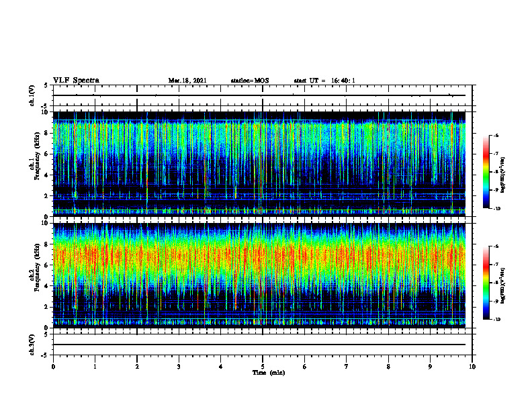Click the ch.1 colorbar log(PSD) label

pyautogui.click(x=504, y=175)
